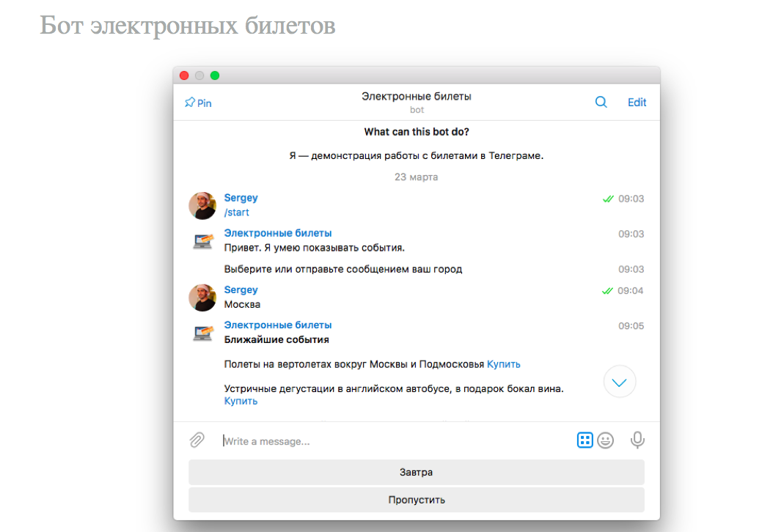
Task: Click bot avatar beside Ближайшие события
Action: tap(203, 333)
